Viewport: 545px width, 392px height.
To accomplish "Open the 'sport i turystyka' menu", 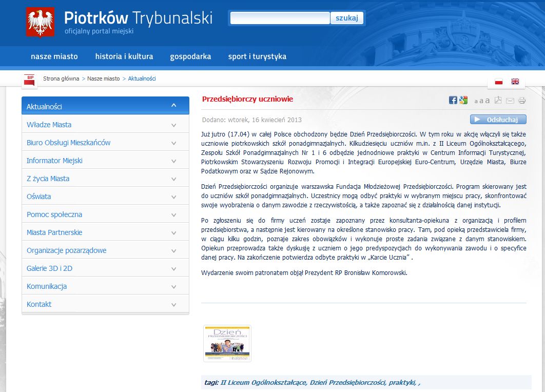I will click(x=257, y=56).
